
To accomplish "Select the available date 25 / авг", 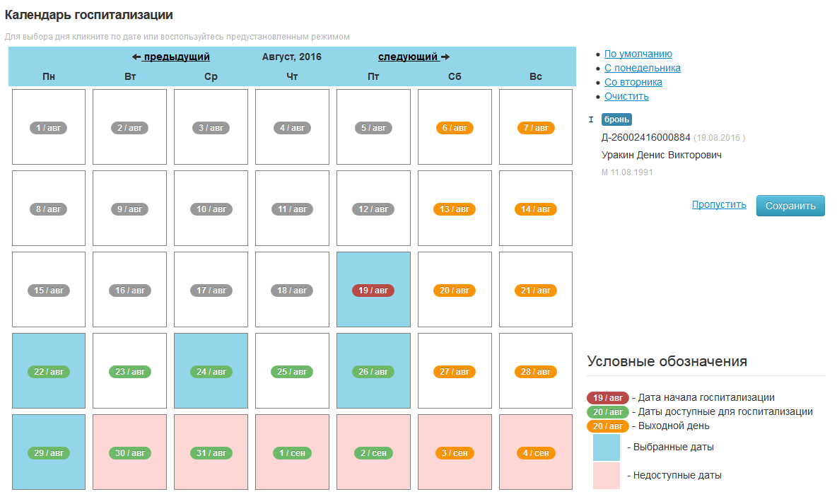I will pos(292,371).
